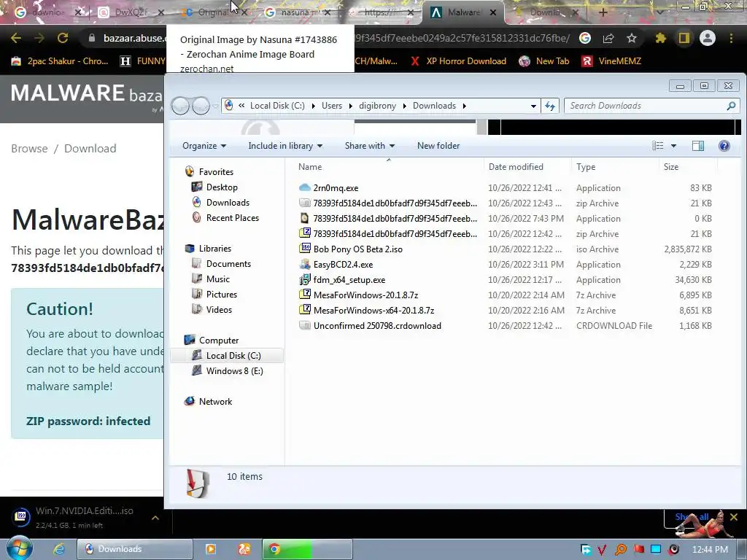Toggle the Explorer preview pane icon
Image resolution: width=747 pixels, height=560 pixels.
(x=698, y=146)
